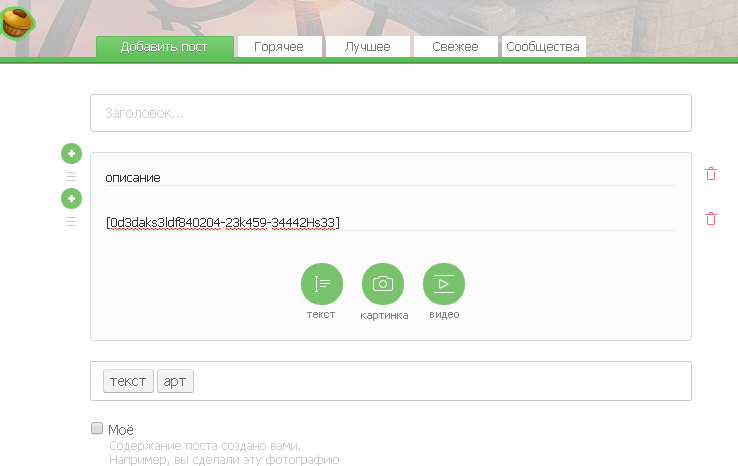The image size is (738, 466).
Task: Click the Заголовок title input field
Action: 391,113
